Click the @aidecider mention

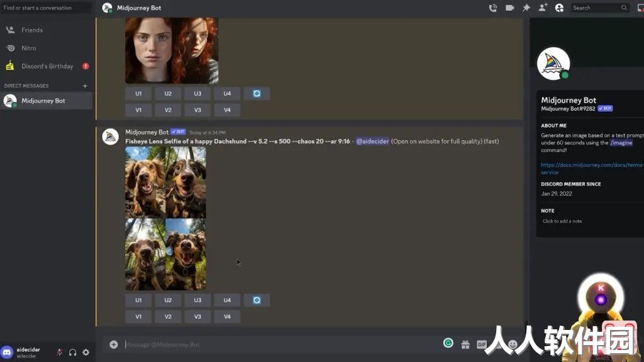pos(372,141)
